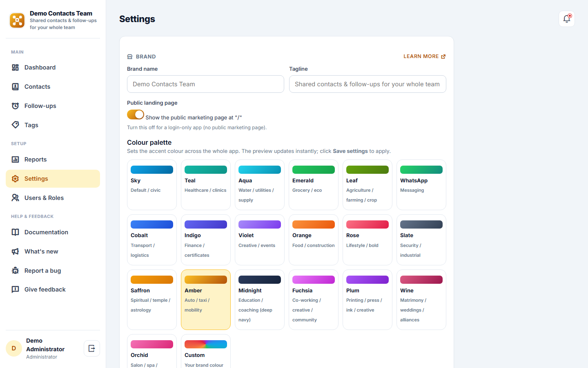
Task: Click the user avatar with letter D
Action: 14,348
